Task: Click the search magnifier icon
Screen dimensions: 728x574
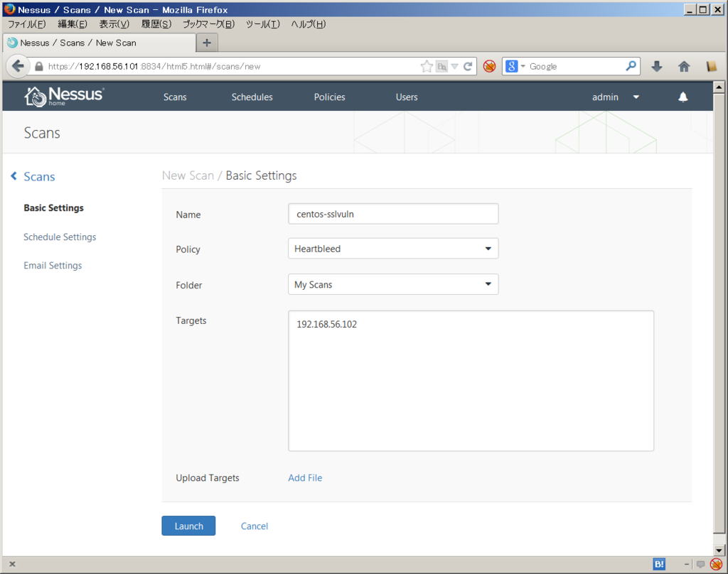Action: pos(631,66)
